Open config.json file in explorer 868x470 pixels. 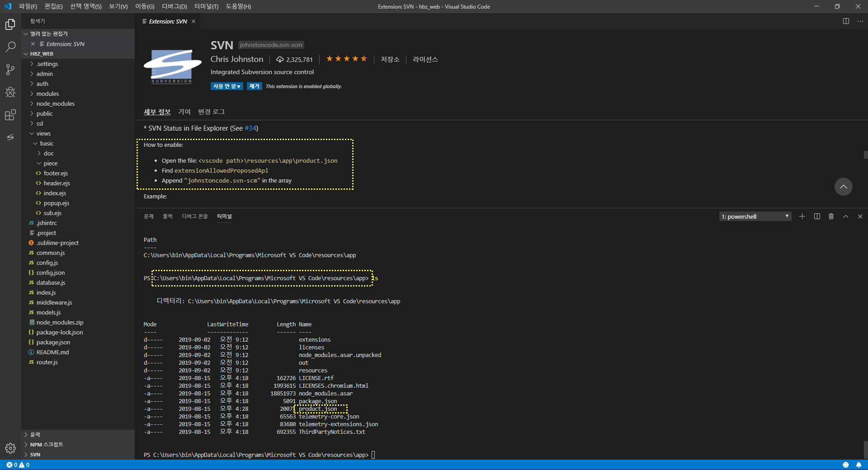pyautogui.click(x=78, y=273)
